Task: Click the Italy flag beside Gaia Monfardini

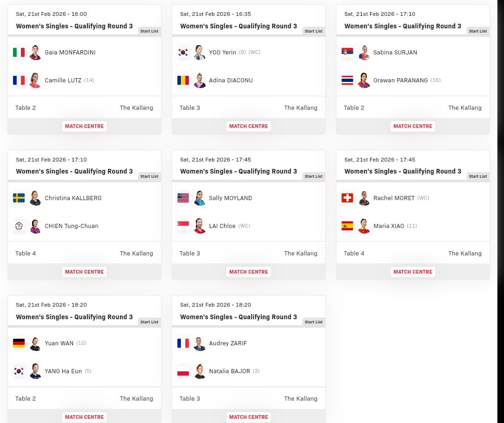Action: (x=19, y=53)
